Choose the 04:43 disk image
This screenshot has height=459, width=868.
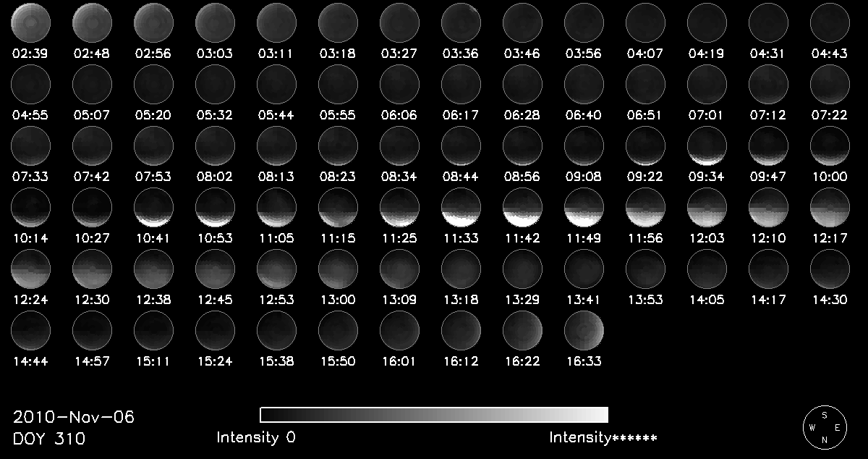pyautogui.click(x=830, y=22)
